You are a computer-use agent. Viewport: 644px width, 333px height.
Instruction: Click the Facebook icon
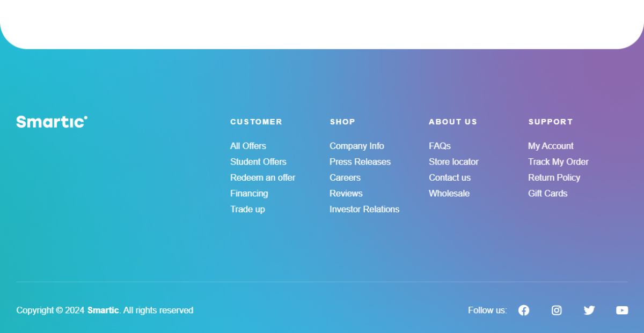(x=524, y=310)
